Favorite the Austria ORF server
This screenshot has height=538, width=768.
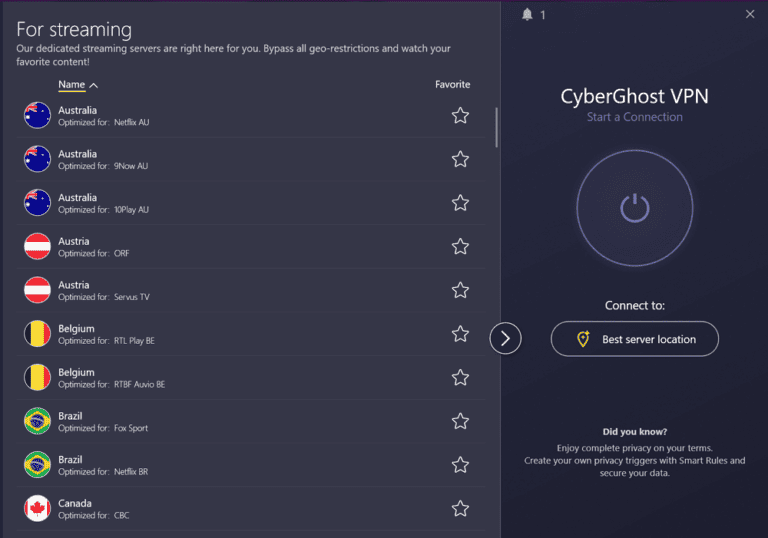pos(460,246)
